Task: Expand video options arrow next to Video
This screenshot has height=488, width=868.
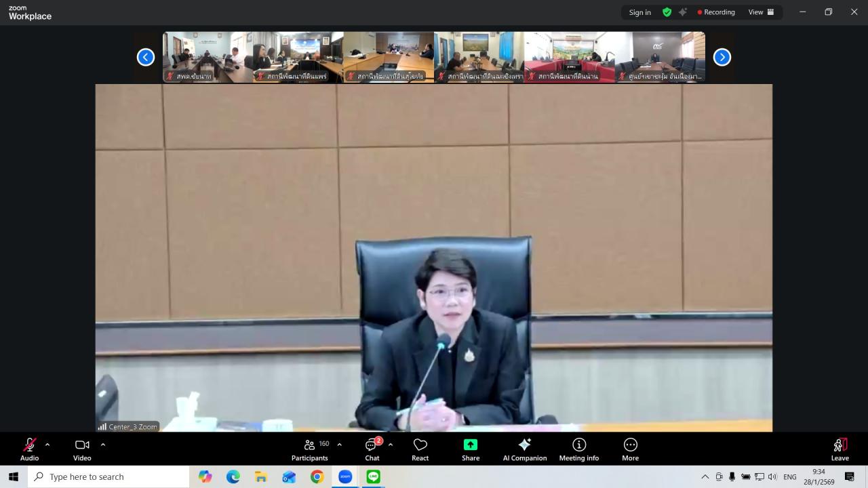Action: point(103,445)
